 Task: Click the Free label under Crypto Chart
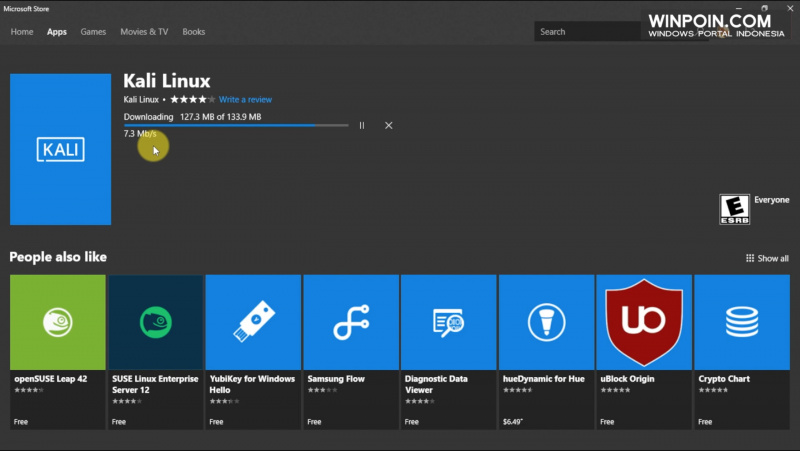[x=705, y=422]
